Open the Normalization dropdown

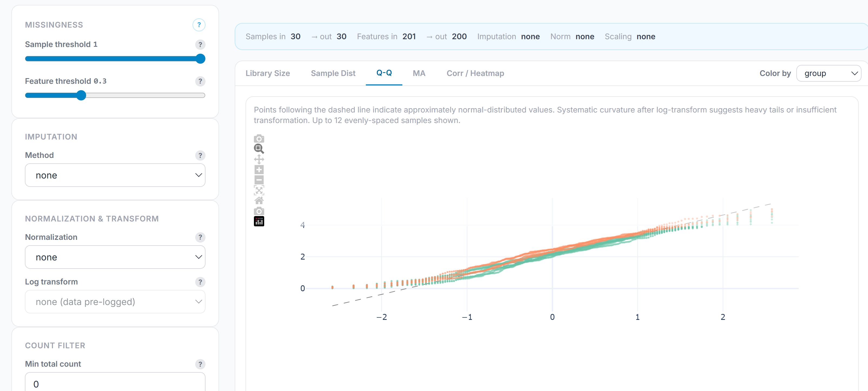click(115, 257)
